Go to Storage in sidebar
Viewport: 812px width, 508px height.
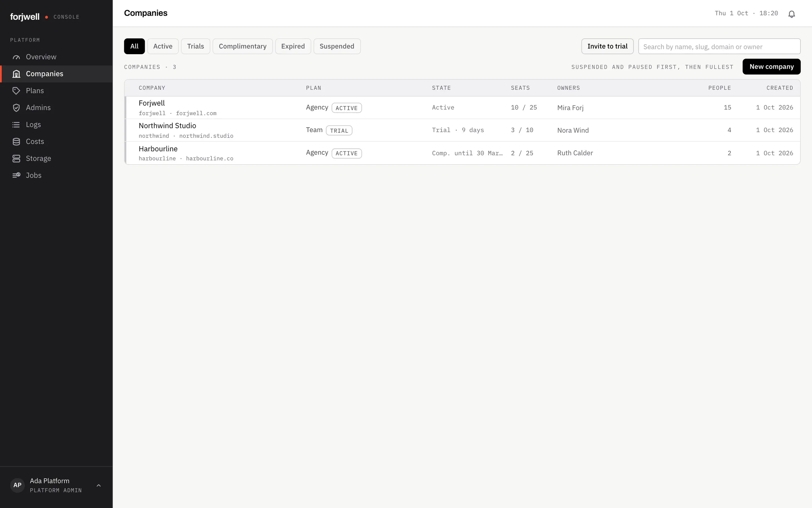(56, 158)
